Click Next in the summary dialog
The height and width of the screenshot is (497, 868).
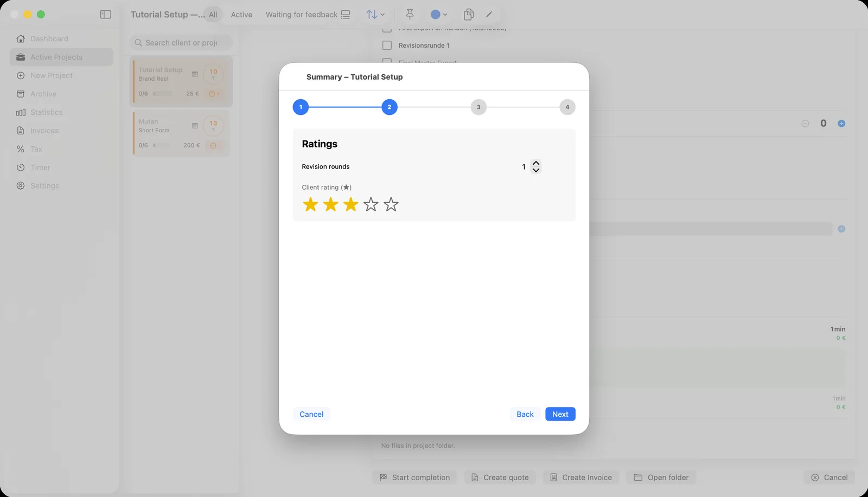tap(560, 414)
